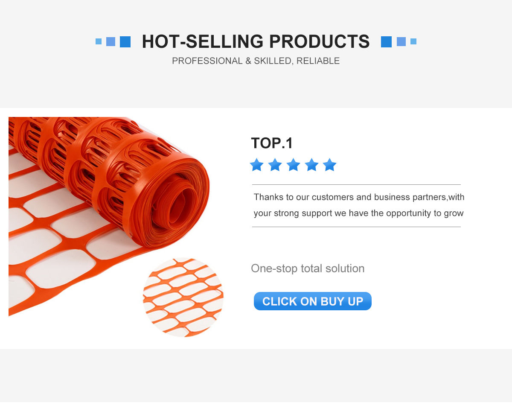
Task: Click the middle square right of the heading
Action: (401, 41)
